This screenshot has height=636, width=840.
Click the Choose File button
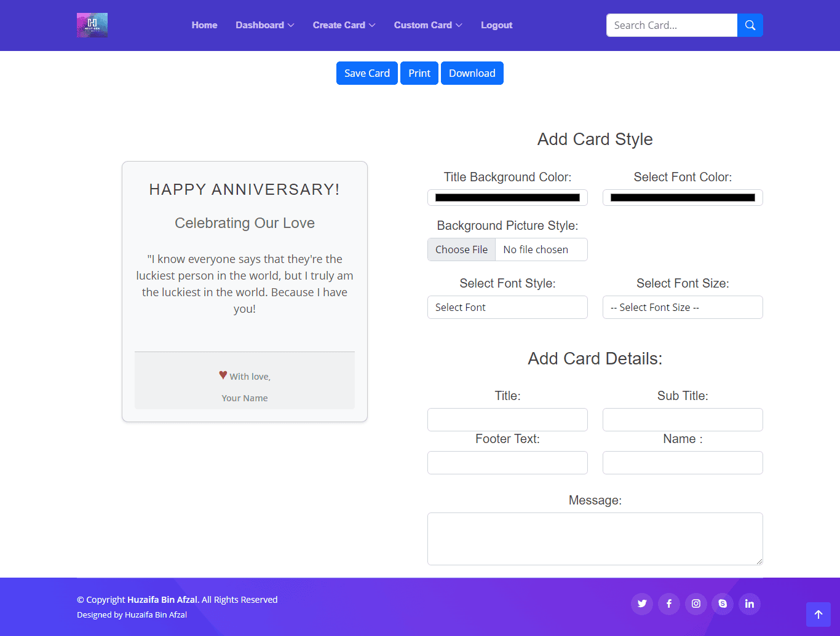[x=461, y=249]
